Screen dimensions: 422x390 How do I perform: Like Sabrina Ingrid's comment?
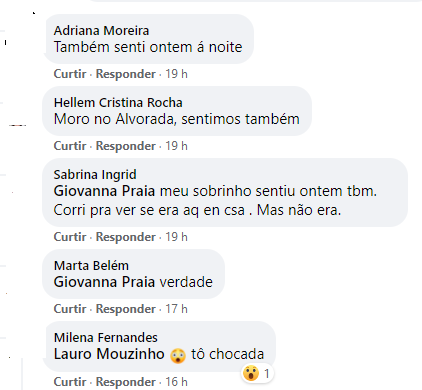tap(70, 237)
